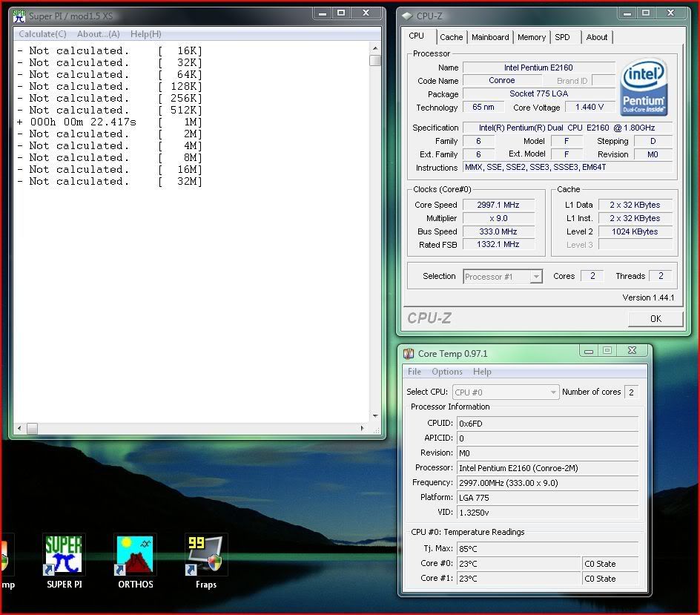Click the Super PI horizontal scrollbar right arrow
This screenshot has width=700, height=615.
tap(362, 428)
